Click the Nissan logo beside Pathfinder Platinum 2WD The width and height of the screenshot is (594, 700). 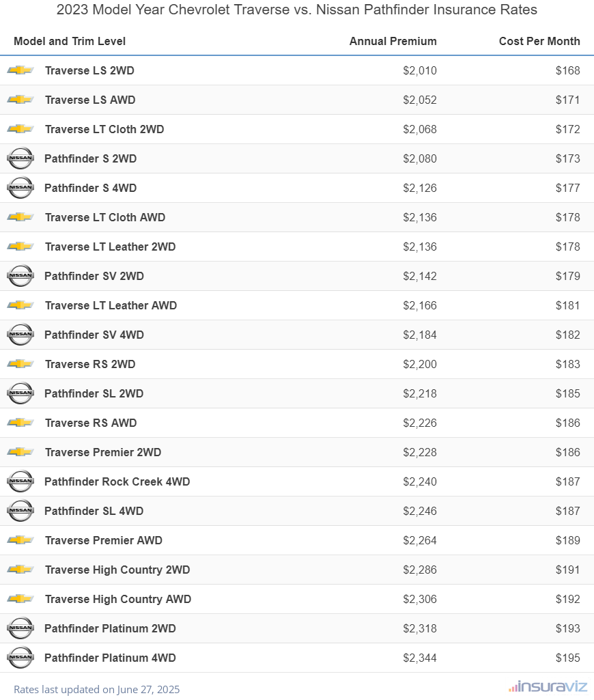[x=20, y=628]
